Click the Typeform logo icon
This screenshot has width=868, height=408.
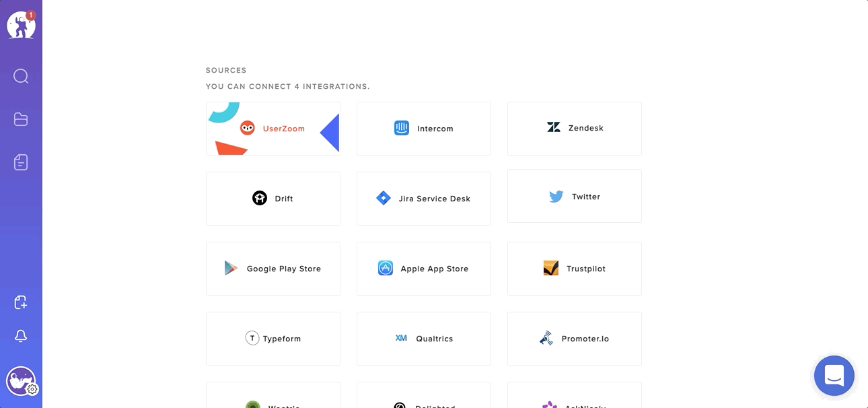(252, 338)
